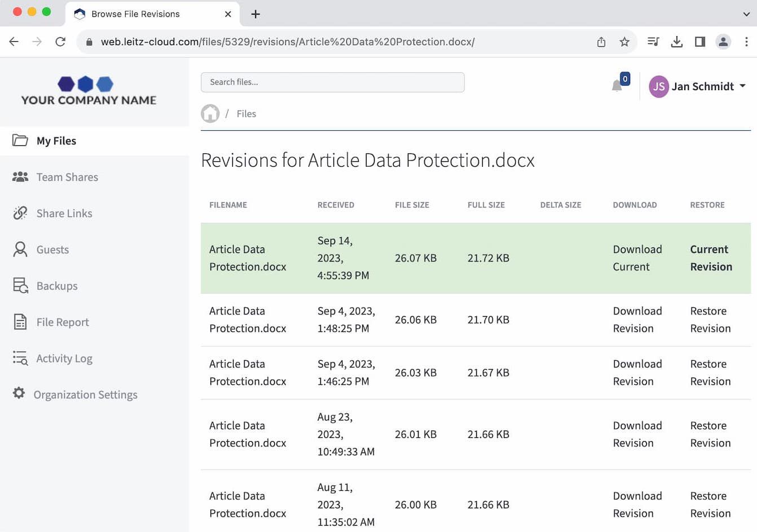Viewport: 757px width, 532px height.
Task: Click the Backups sidebar icon
Action: [x=20, y=286]
